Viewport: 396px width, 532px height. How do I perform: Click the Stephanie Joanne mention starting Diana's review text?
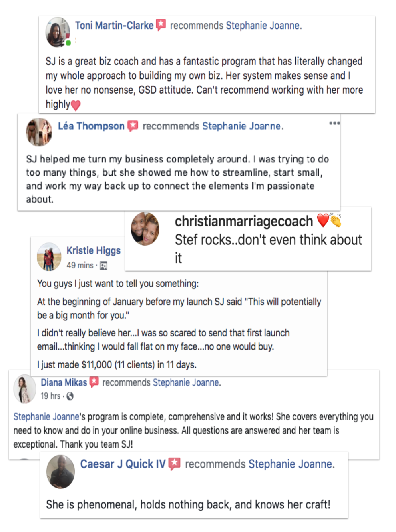coord(46,417)
